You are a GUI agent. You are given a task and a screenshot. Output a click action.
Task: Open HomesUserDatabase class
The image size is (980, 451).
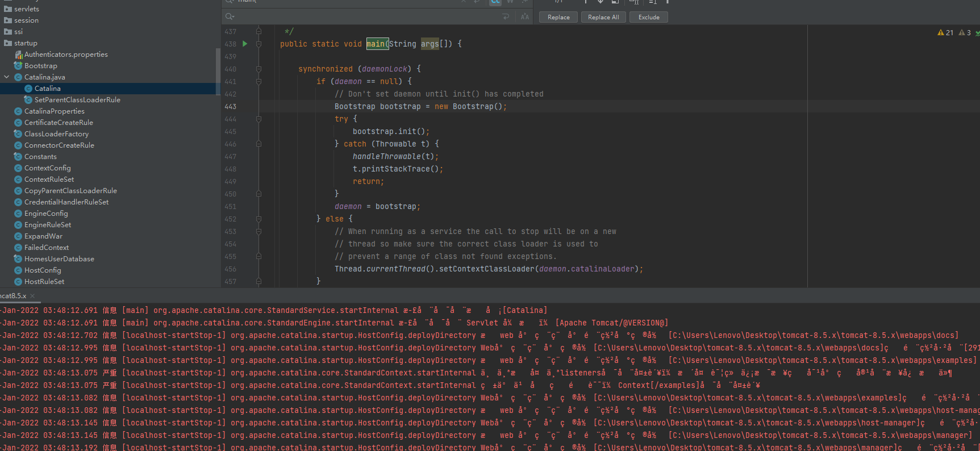click(59, 259)
